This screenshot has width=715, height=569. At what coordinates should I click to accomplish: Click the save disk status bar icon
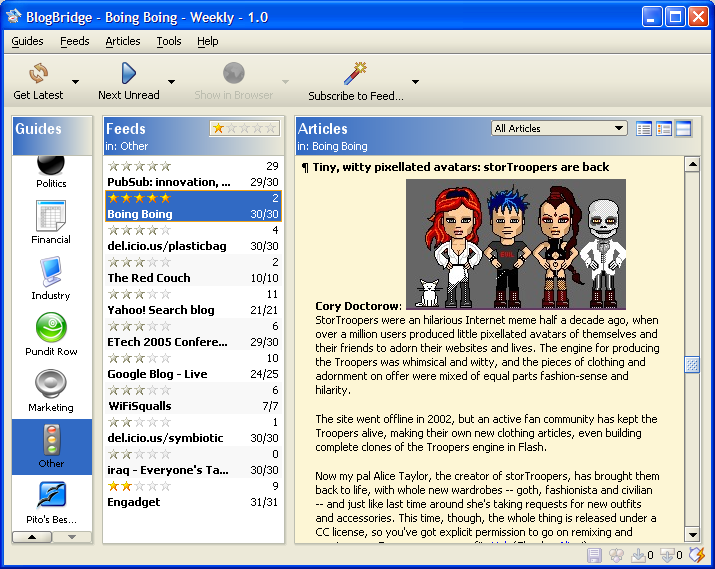tap(594, 555)
